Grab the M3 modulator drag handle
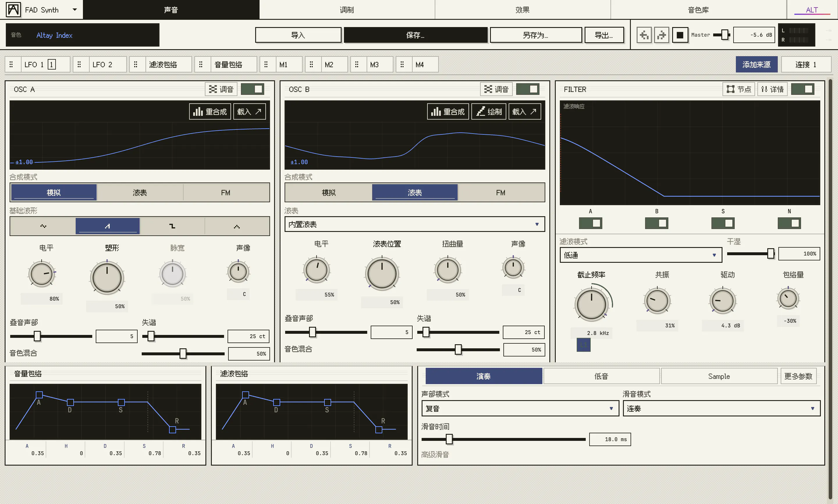Screen dimensions: 838x504 [356, 65]
